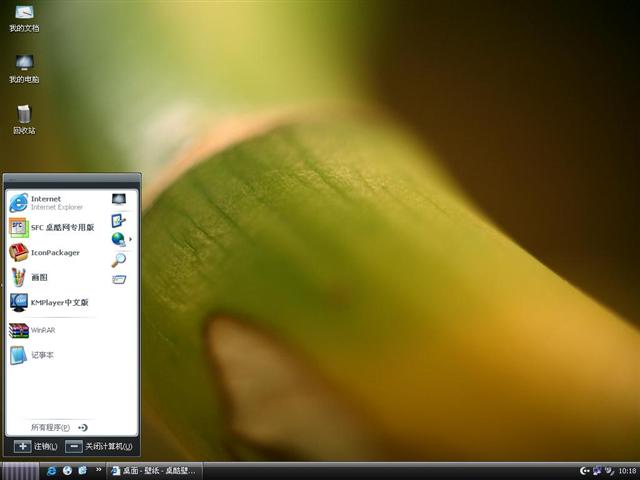
Task: Expand 所有程序(P) all programs
Action: tap(59, 427)
